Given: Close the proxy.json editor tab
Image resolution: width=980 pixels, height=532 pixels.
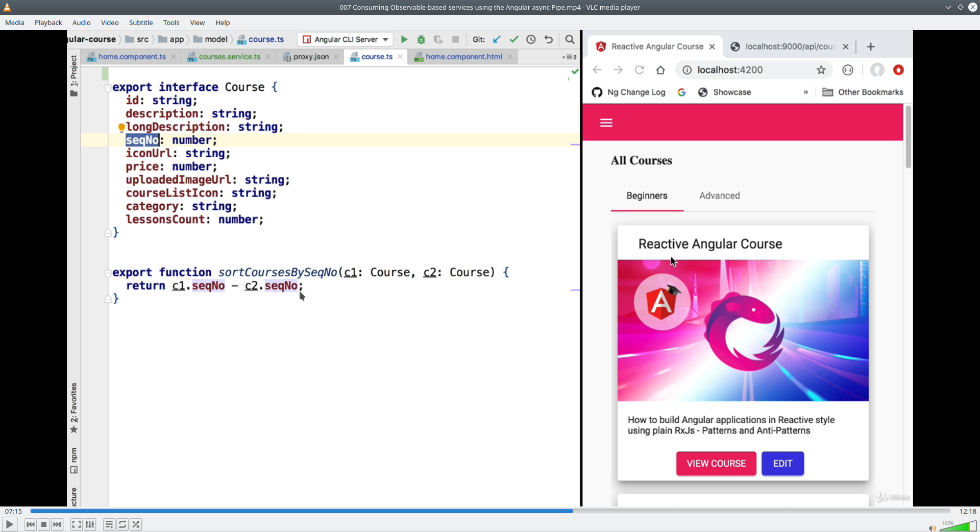Looking at the screenshot, I should coord(336,57).
